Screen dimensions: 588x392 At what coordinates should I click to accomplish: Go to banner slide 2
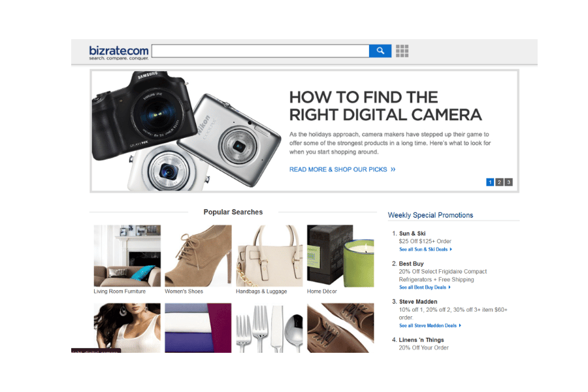point(499,182)
